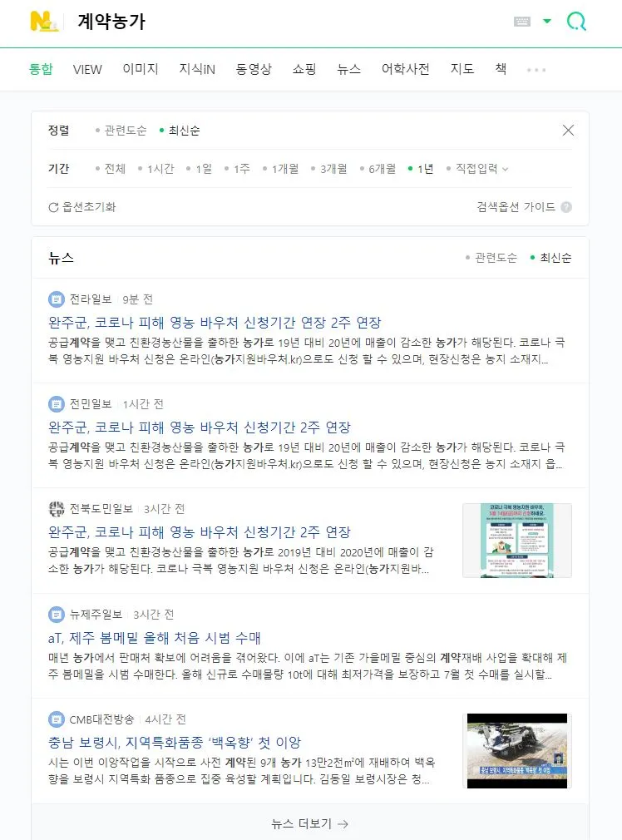Open the 검색옵션 가이드 help icon
This screenshot has width=622, height=840.
pyautogui.click(x=566, y=207)
